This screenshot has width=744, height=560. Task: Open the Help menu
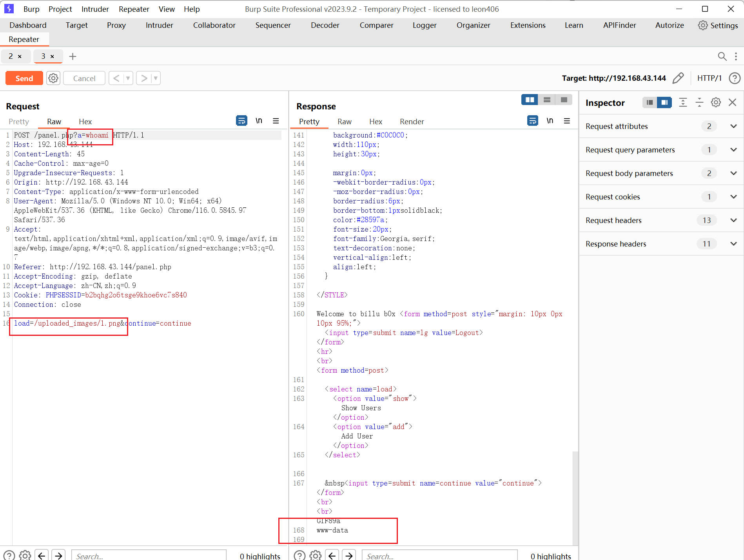pos(192,9)
